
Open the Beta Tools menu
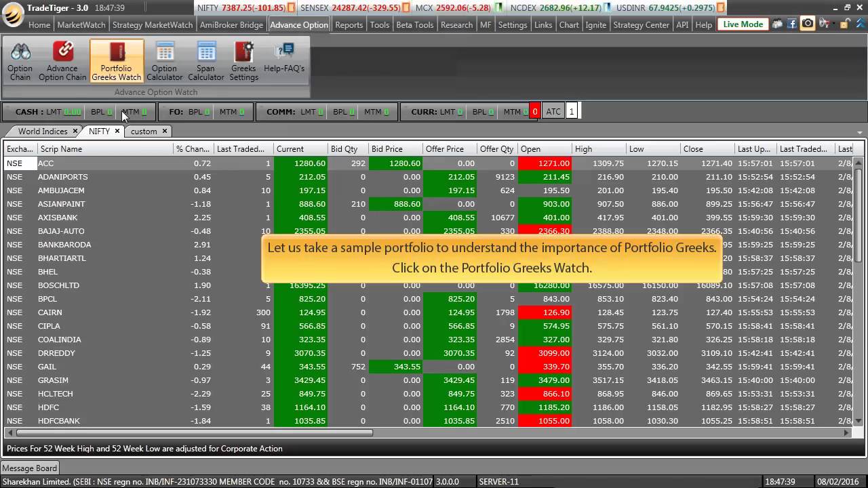click(x=415, y=24)
